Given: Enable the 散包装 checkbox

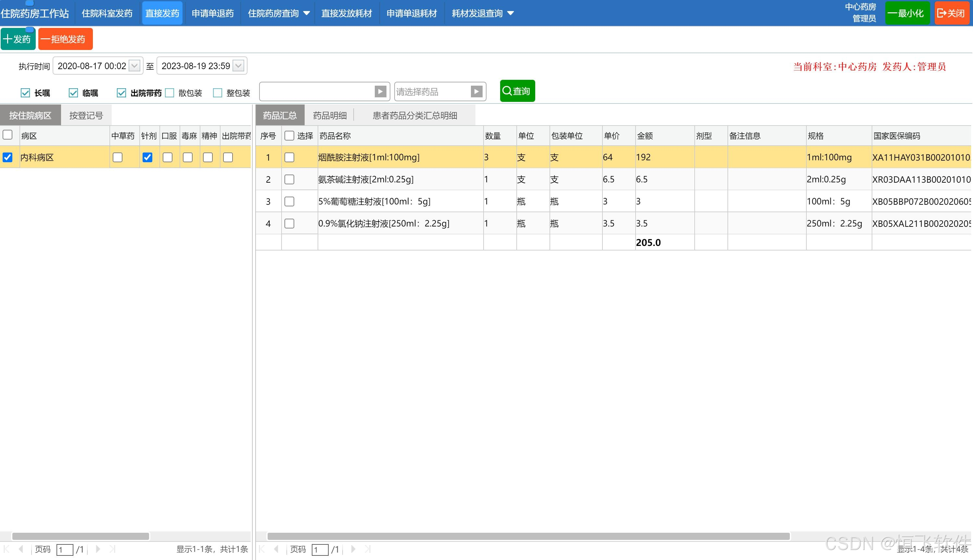Looking at the screenshot, I should click(x=170, y=93).
